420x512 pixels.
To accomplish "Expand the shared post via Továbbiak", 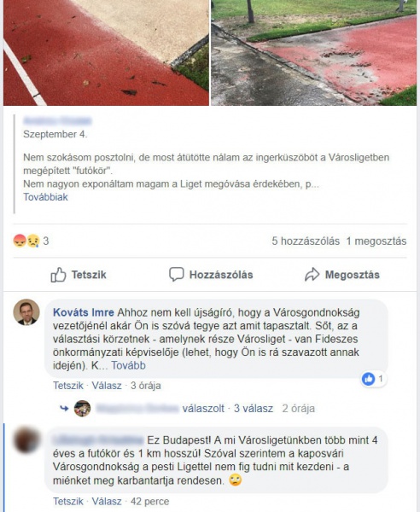I will (45, 197).
